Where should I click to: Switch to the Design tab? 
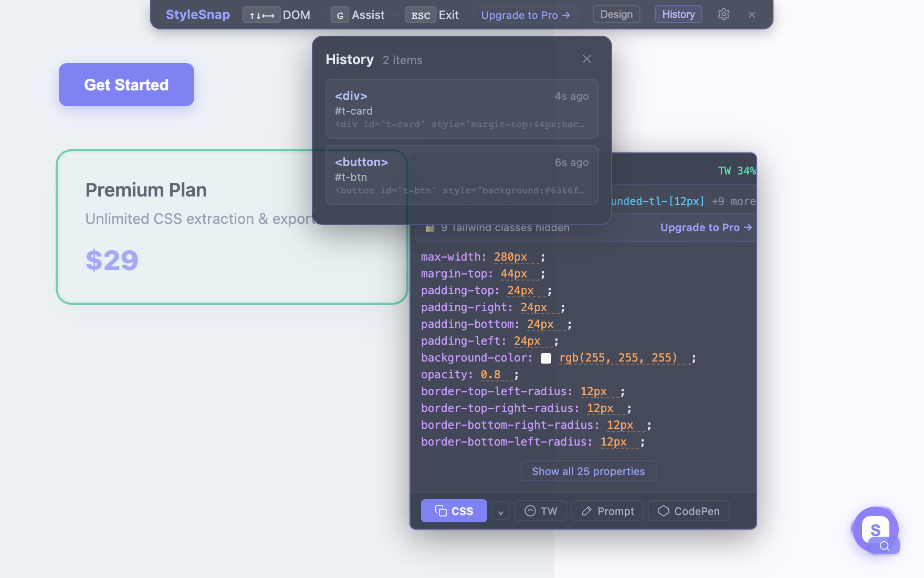click(616, 14)
